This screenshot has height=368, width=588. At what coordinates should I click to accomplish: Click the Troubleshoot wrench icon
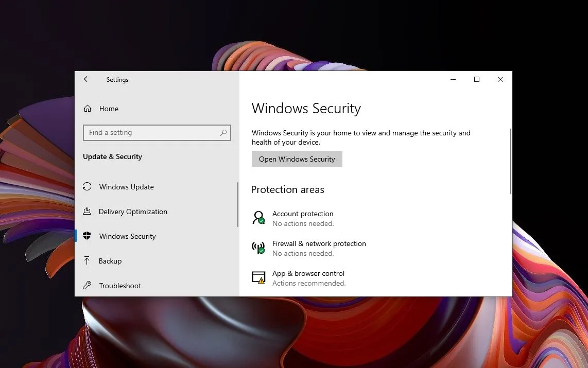pos(88,286)
